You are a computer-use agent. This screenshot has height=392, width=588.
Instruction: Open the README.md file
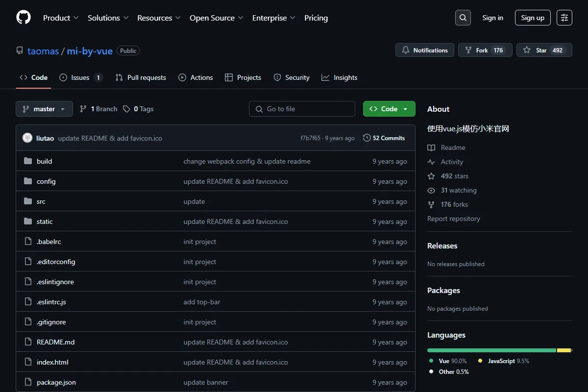pos(55,342)
